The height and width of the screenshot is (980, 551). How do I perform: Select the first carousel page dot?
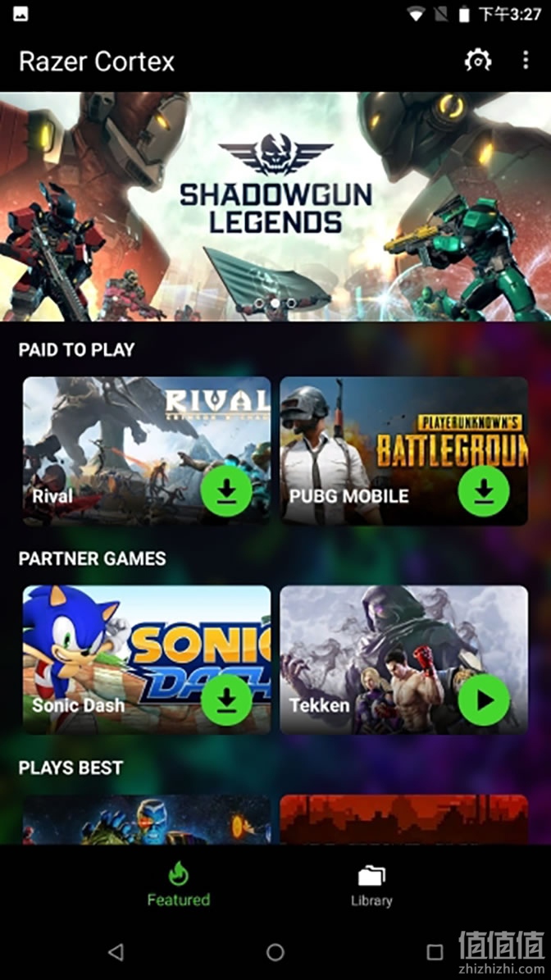point(258,303)
